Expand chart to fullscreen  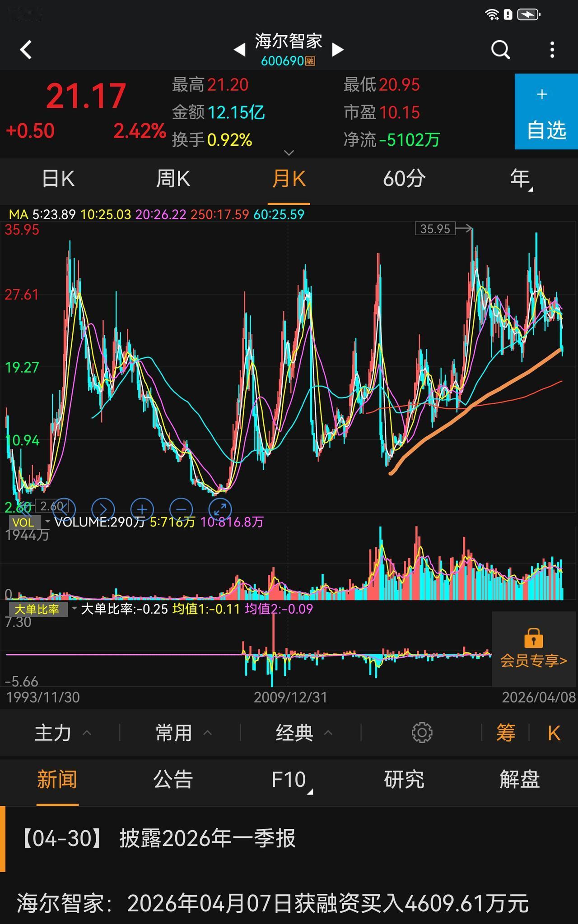coord(220,509)
